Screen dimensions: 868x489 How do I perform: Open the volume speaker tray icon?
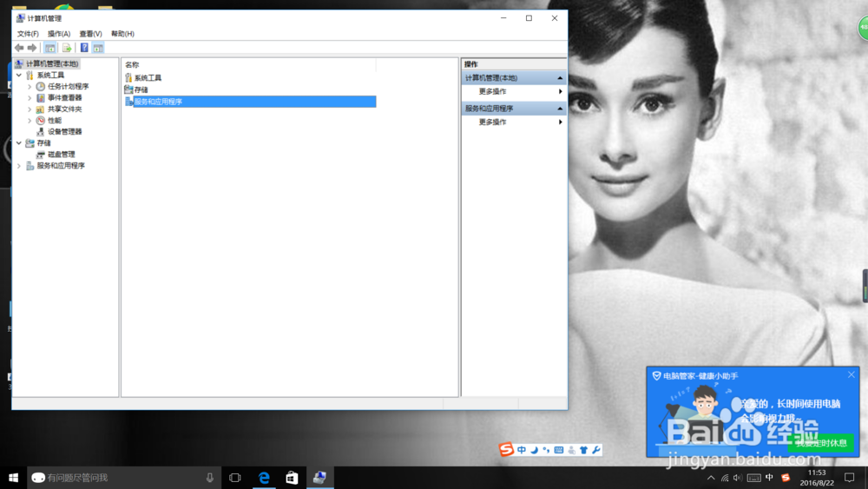click(737, 478)
